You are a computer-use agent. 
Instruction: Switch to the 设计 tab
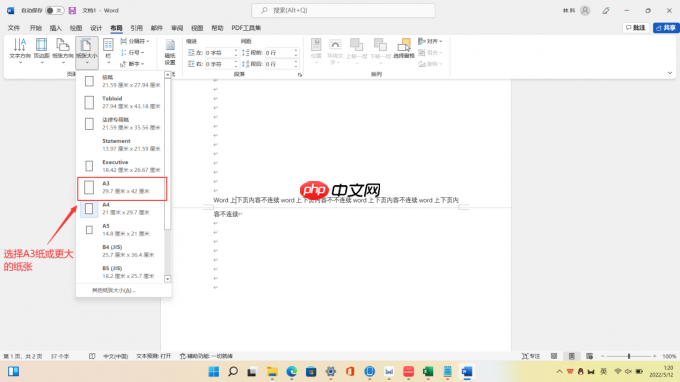click(96, 28)
